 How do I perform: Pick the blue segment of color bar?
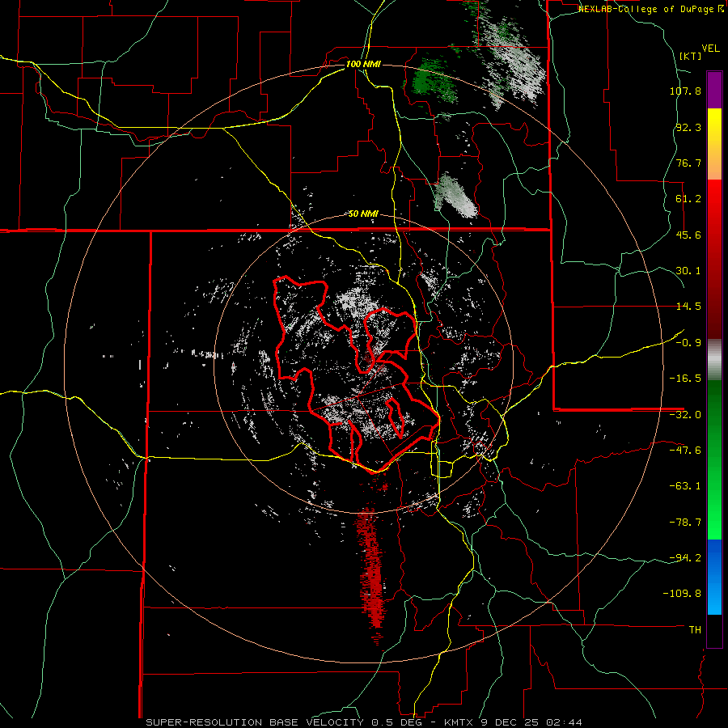(x=714, y=577)
